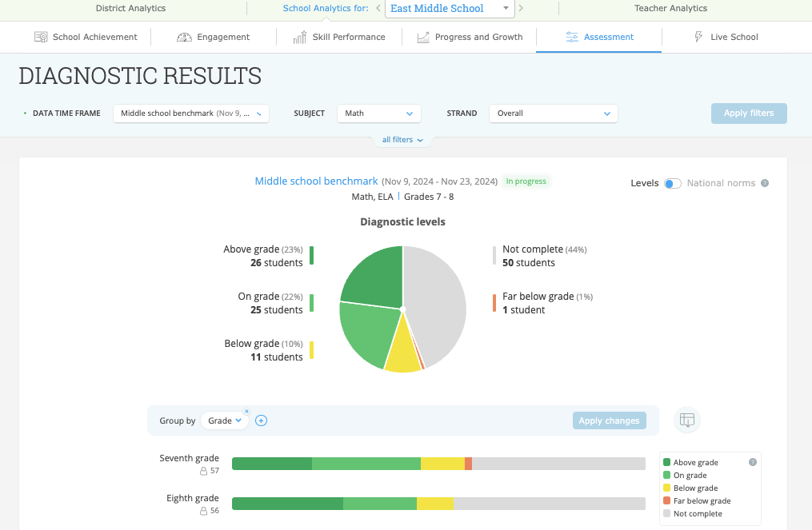Click the Skill Performance bar chart icon
The width and height of the screenshot is (812, 530).
300,37
